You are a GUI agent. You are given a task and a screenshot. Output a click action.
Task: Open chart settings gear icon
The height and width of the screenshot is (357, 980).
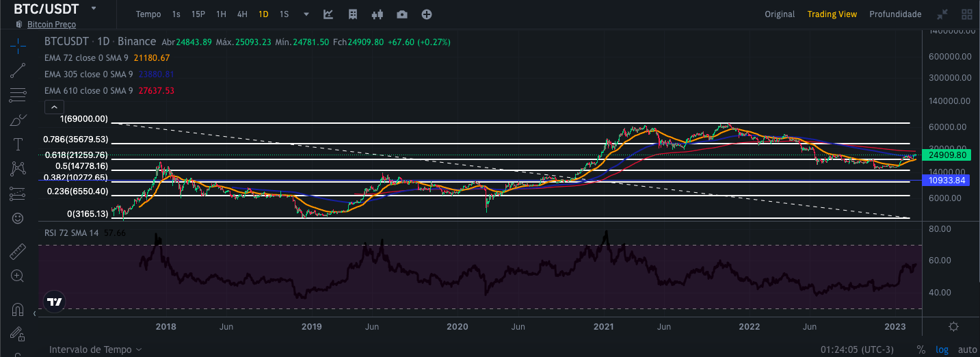[953, 326]
